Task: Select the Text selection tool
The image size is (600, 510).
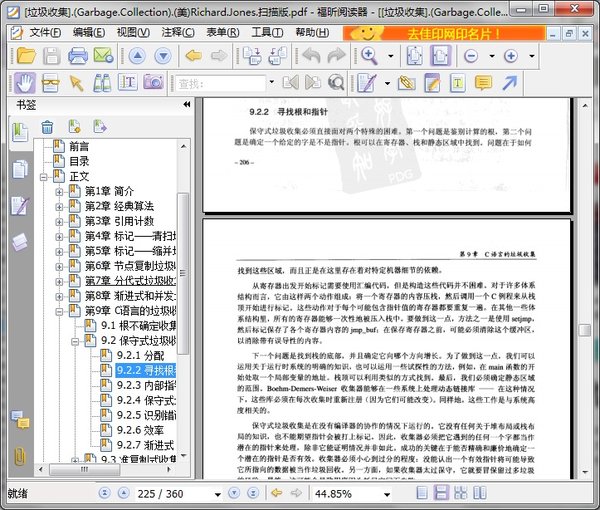Action: coord(128,82)
